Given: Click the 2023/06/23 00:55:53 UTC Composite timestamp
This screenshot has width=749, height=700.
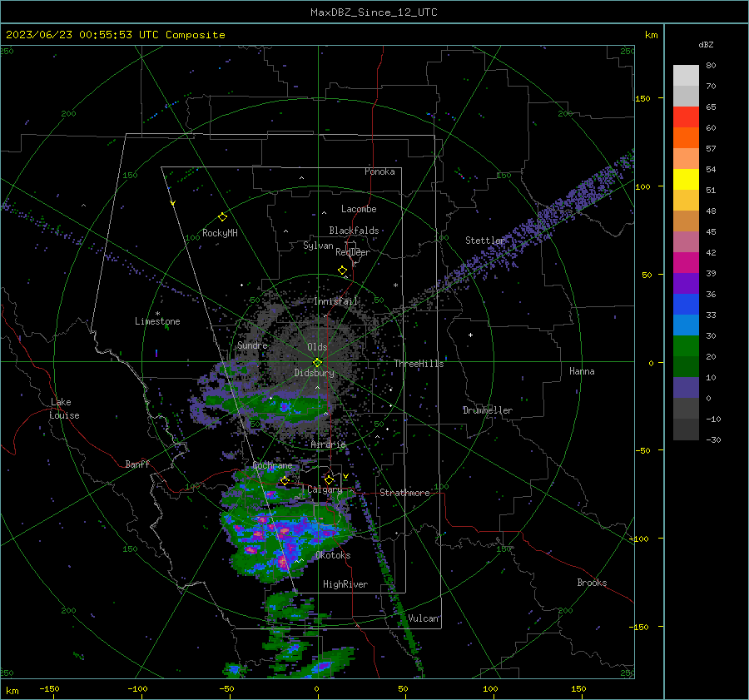Looking at the screenshot, I should click(x=115, y=35).
